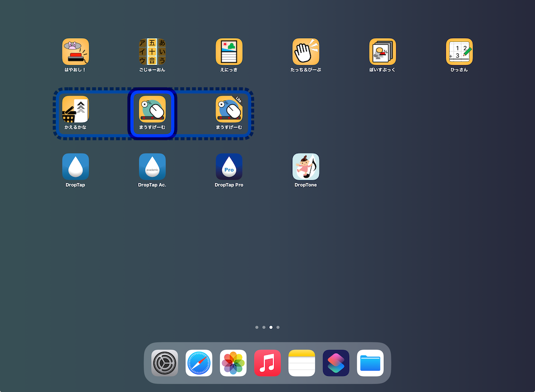
Task: Open the はやおし！ app
Action: (76, 52)
